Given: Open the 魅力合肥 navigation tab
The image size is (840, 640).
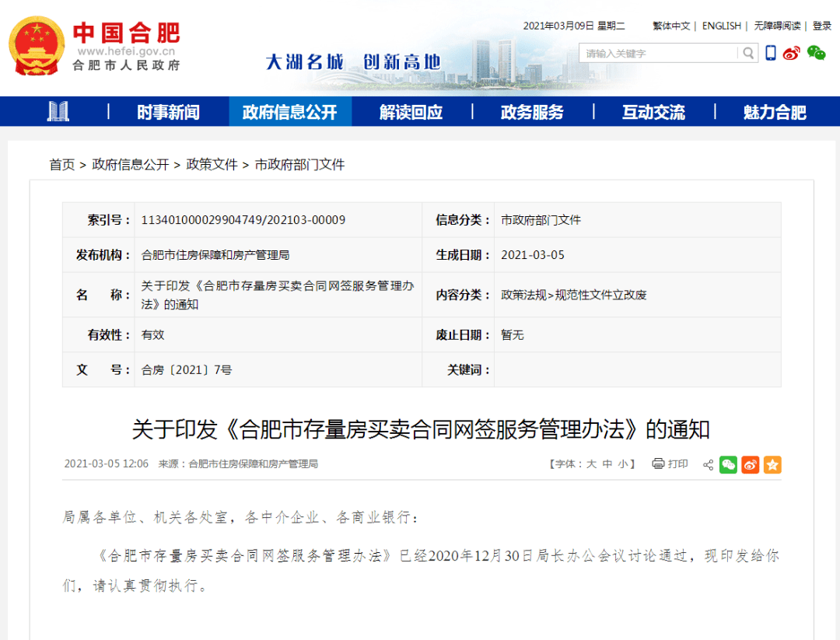Looking at the screenshot, I should tap(775, 112).
